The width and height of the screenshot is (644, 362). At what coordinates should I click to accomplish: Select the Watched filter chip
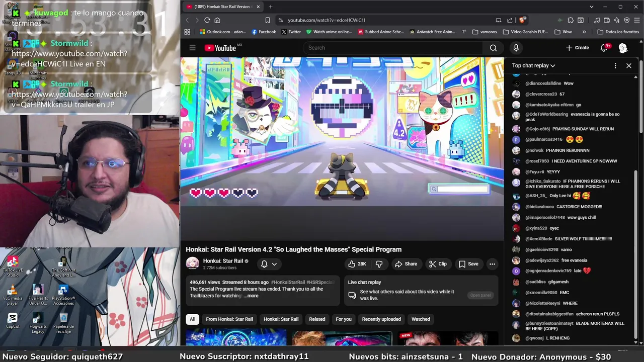point(421,319)
